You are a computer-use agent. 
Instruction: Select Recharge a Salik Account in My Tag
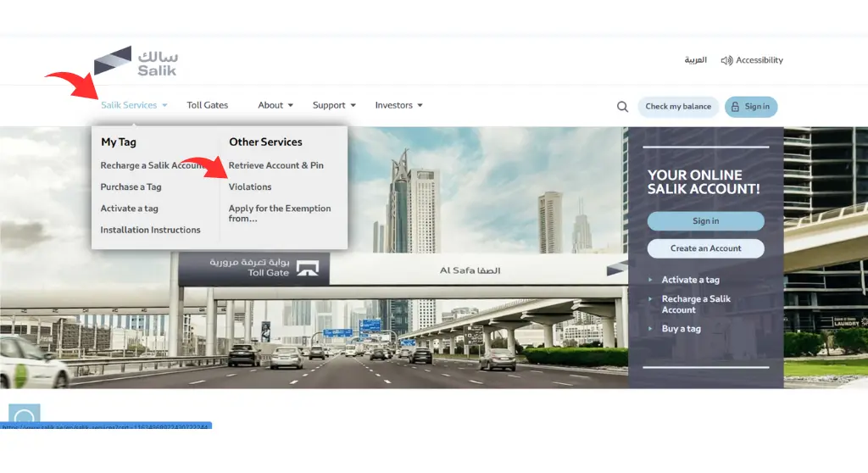pos(153,165)
